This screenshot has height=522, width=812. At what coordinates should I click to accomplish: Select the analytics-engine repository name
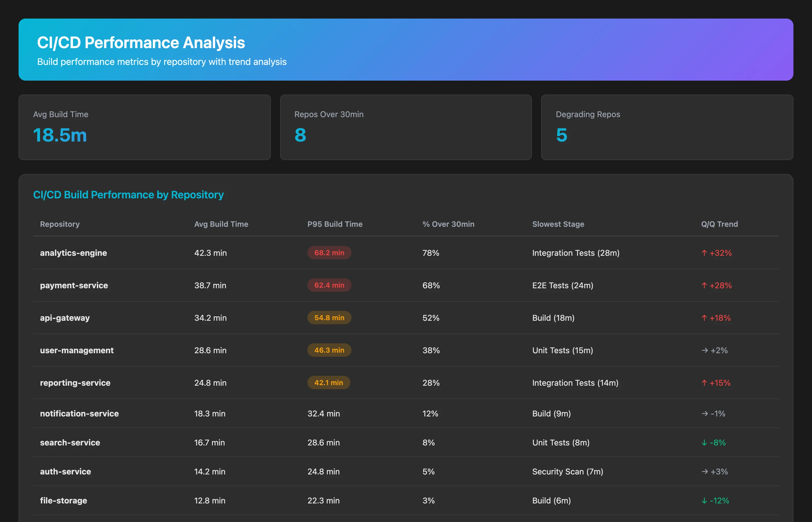point(73,253)
